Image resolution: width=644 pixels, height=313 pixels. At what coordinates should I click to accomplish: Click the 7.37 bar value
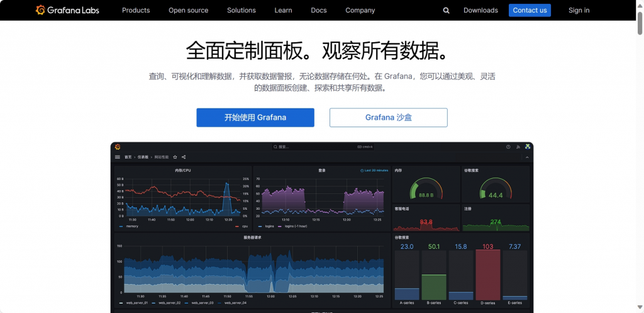(514, 246)
